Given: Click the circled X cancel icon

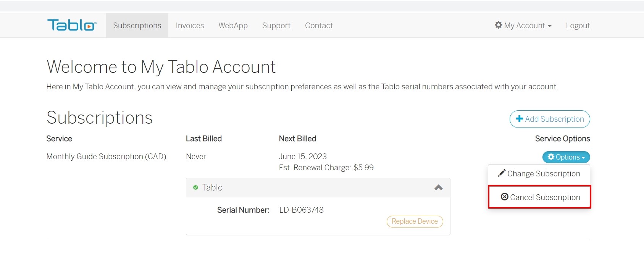Looking at the screenshot, I should point(504,197).
